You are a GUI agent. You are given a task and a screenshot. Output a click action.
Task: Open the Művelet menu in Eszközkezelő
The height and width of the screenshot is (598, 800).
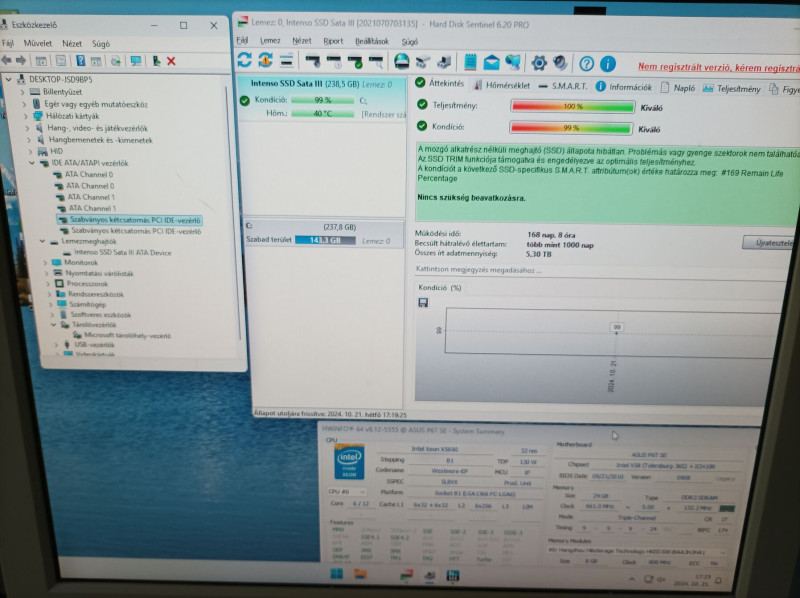click(x=38, y=43)
